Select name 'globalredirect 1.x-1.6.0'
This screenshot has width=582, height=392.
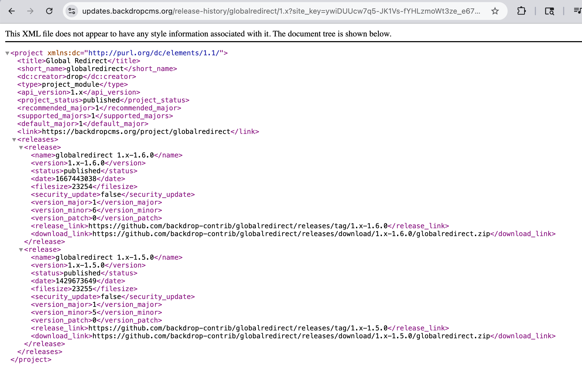pyautogui.click(x=105, y=155)
